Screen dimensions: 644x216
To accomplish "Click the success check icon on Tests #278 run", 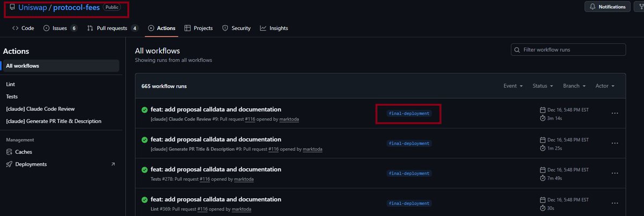I will point(144,170).
